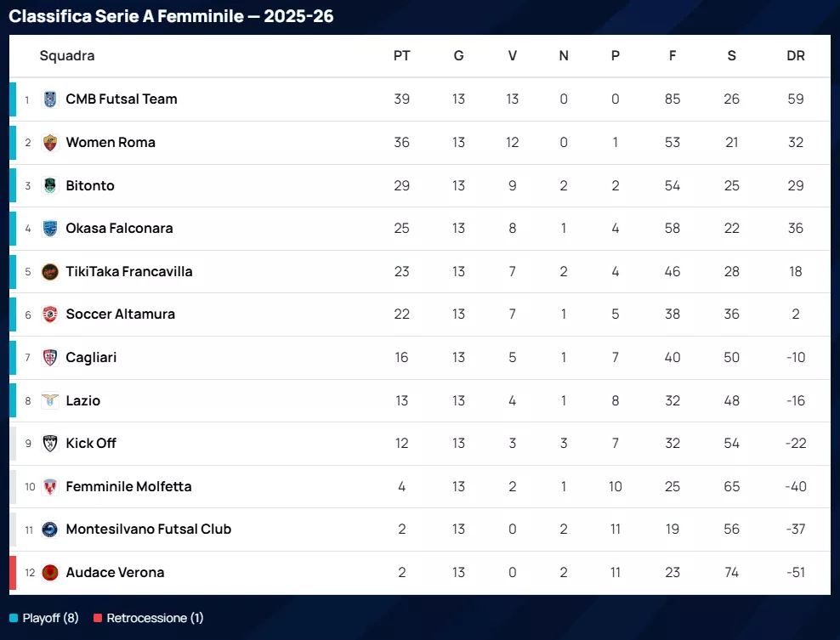Screen dimensions: 840x640
Task: Click the Okasa Falconara team logo
Action: (50, 229)
